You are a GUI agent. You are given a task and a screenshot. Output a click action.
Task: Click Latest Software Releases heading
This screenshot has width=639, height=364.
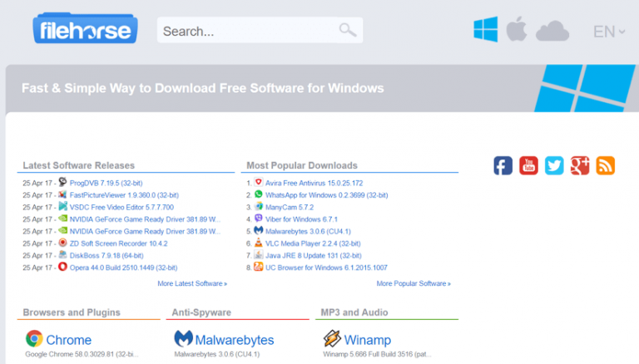pos(79,165)
